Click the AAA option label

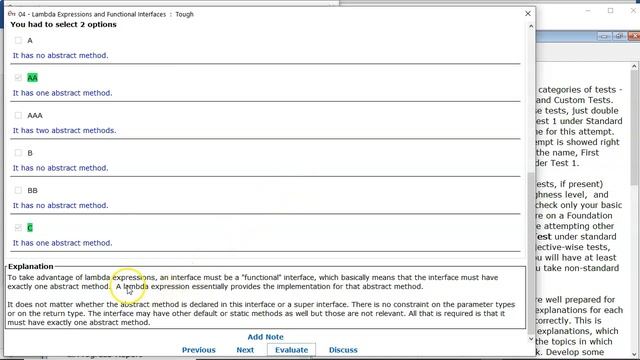point(35,116)
